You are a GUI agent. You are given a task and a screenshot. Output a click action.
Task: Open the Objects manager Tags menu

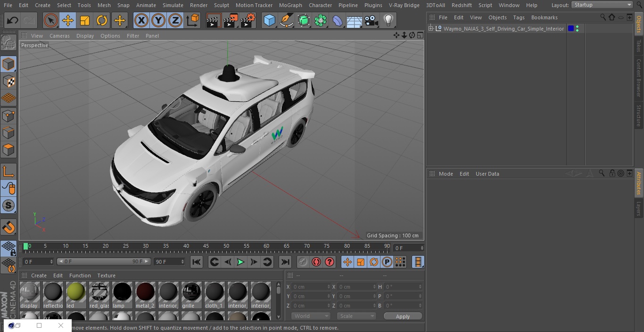[519, 17]
